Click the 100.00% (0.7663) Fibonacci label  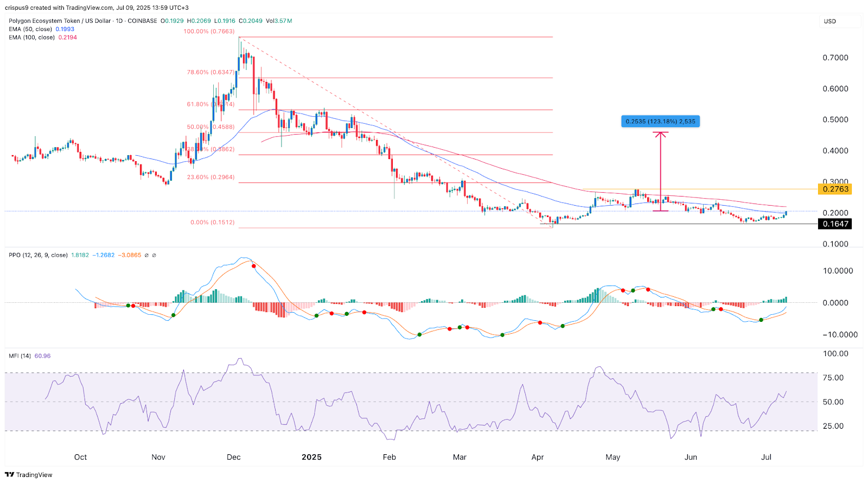pos(209,31)
